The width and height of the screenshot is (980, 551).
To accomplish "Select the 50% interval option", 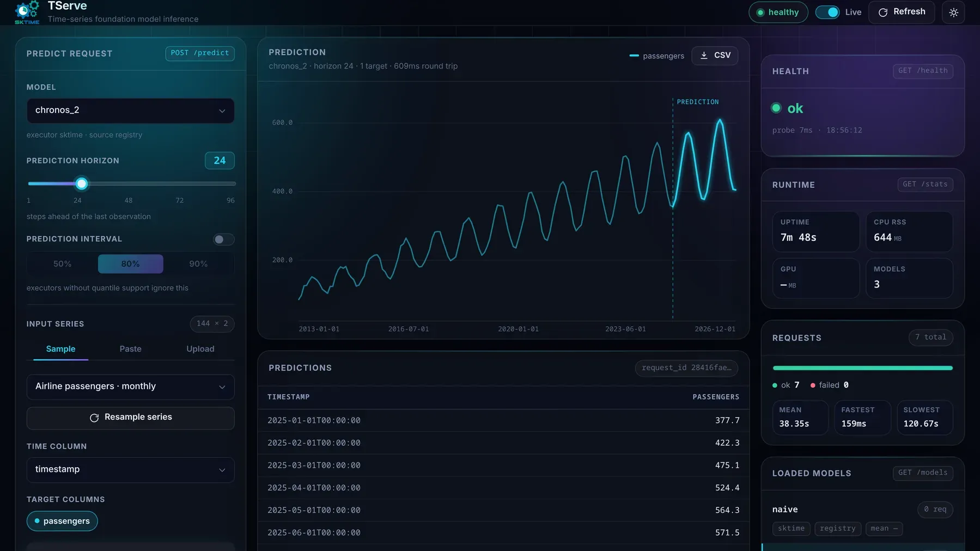I will [62, 264].
